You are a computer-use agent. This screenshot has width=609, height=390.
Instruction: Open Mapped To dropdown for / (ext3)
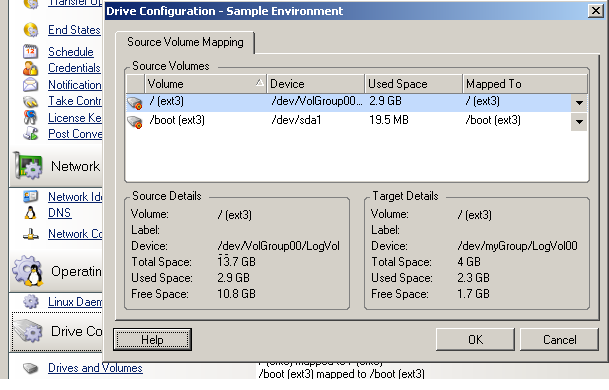click(x=579, y=103)
